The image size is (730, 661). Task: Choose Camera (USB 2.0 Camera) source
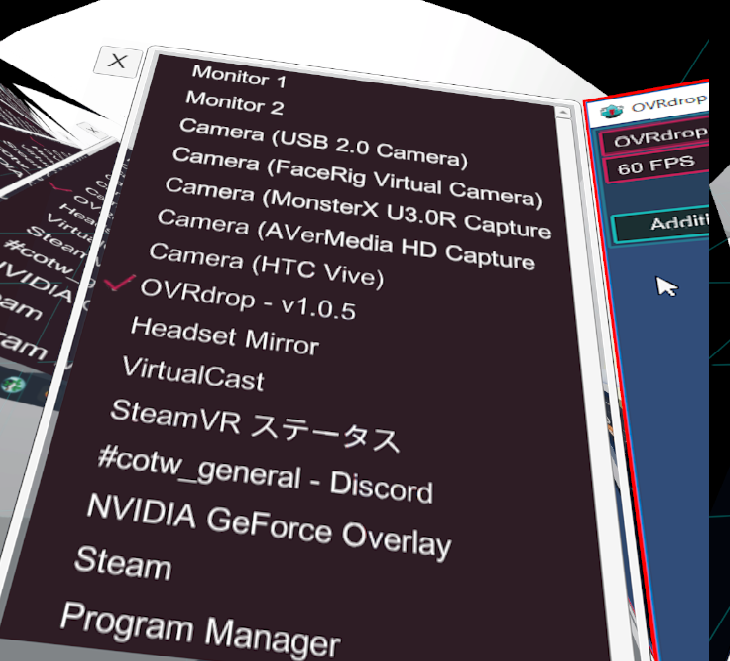point(323,142)
